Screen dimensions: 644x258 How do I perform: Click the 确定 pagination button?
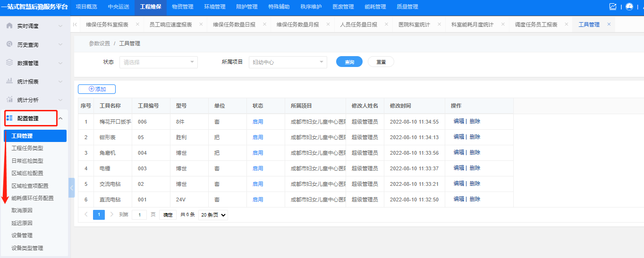coord(168,215)
